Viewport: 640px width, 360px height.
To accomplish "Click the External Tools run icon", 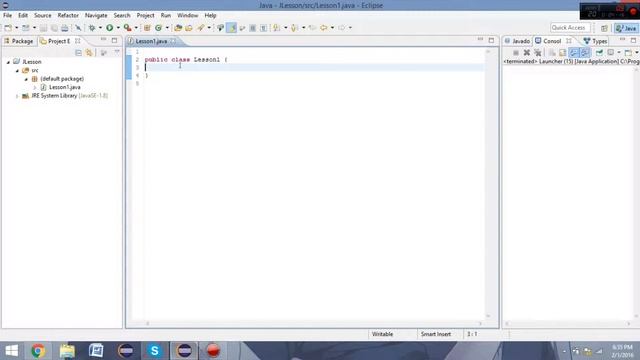I will [x=128, y=28].
